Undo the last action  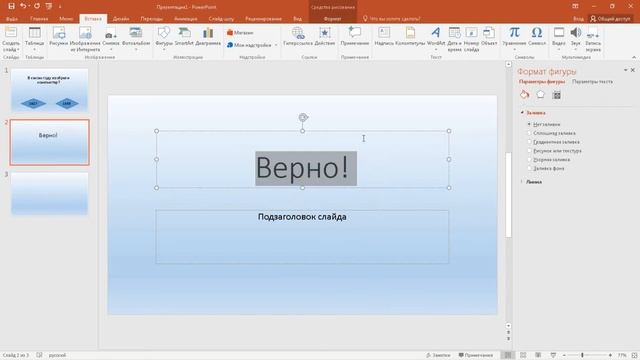coord(23,6)
